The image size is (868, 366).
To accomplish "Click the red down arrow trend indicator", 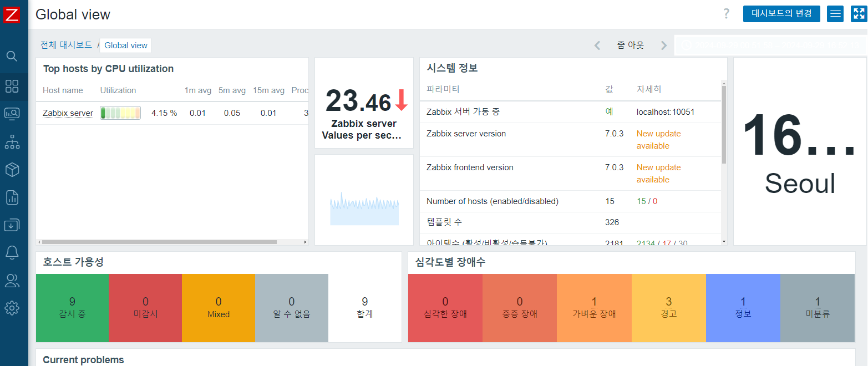I will (x=402, y=100).
